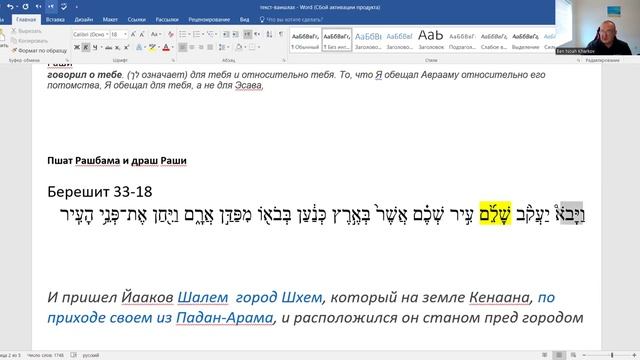
Task: Expand the font dialog launcher (Шрифт)
Action: [x=173, y=60]
